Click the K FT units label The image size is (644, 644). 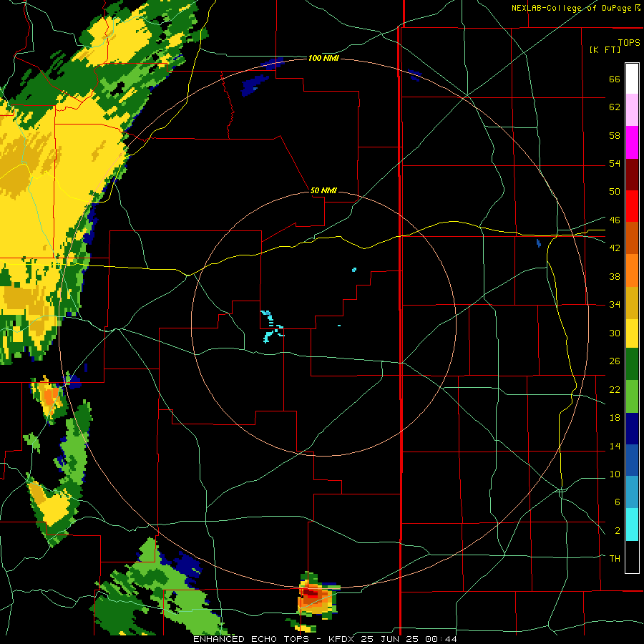tap(605, 49)
